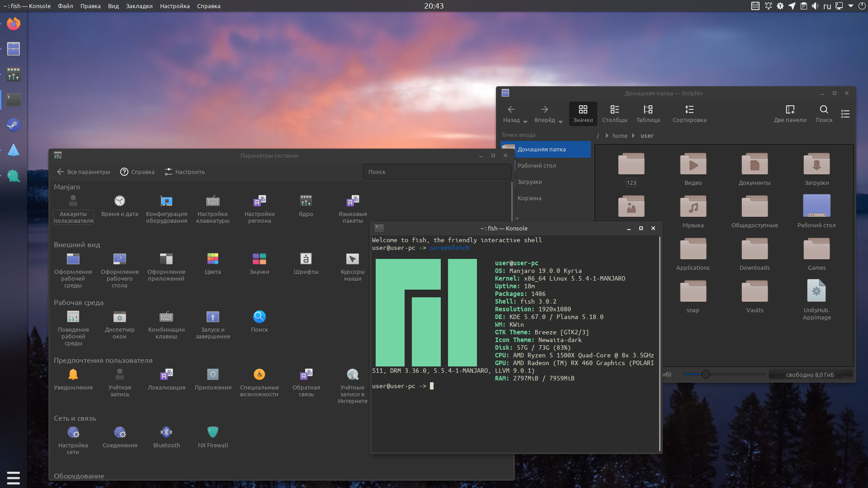Open the Настройка menu
The height and width of the screenshot is (488, 868).
[x=175, y=6]
